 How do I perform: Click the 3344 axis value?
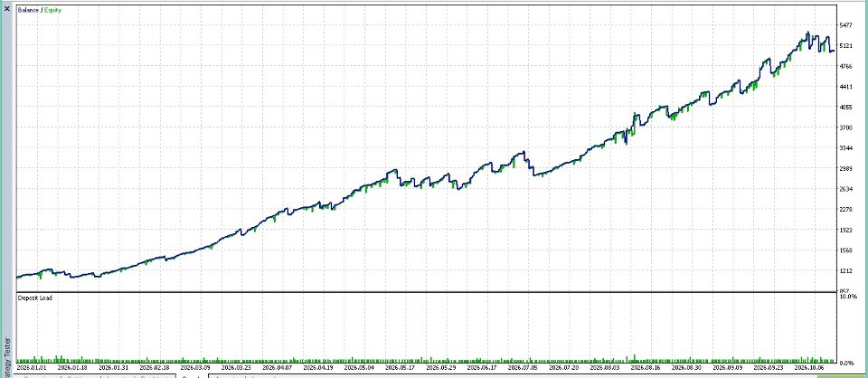[x=846, y=148]
